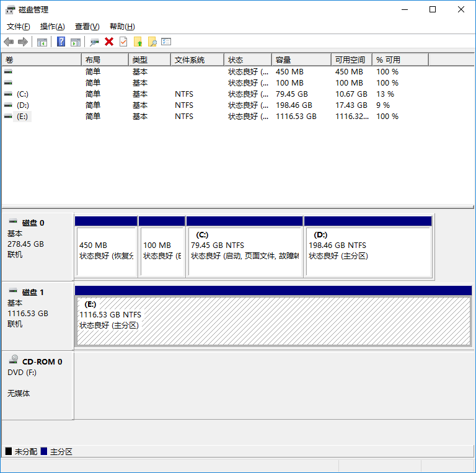Click the 文件系统 column header
This screenshot has width=476, height=473.
[196, 60]
